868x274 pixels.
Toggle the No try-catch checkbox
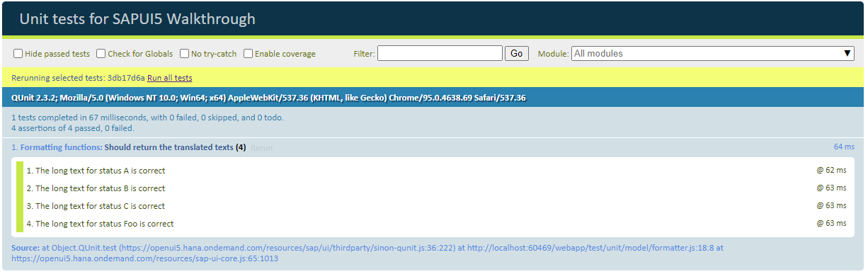pos(185,54)
